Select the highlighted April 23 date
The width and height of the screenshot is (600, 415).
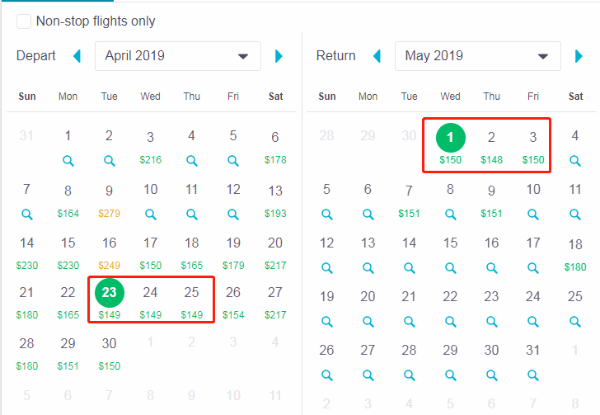109,293
